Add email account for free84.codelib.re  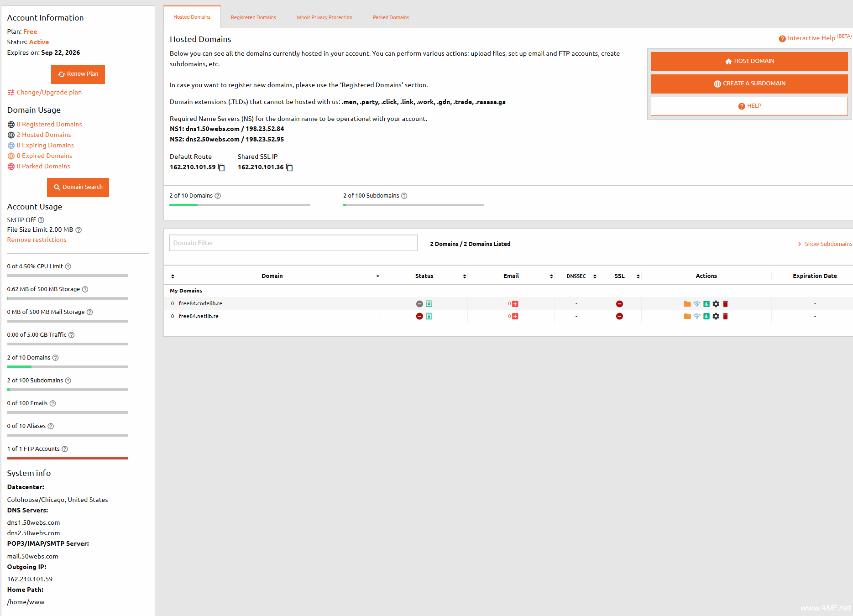(x=515, y=304)
